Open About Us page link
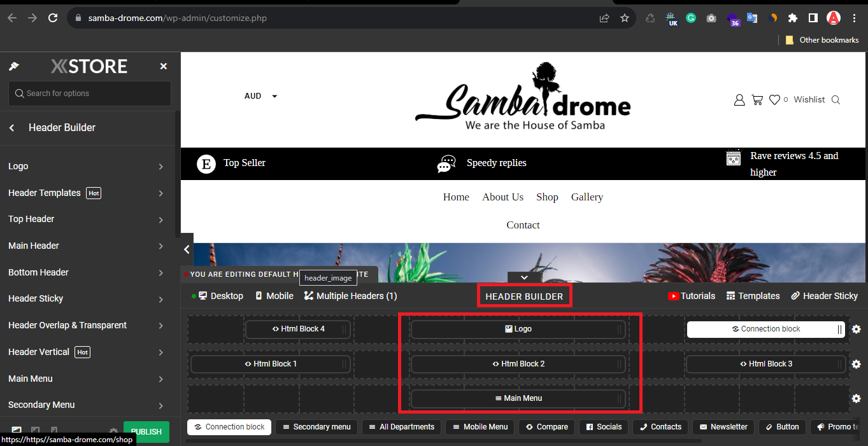Image resolution: width=868 pixels, height=446 pixels. point(503,197)
